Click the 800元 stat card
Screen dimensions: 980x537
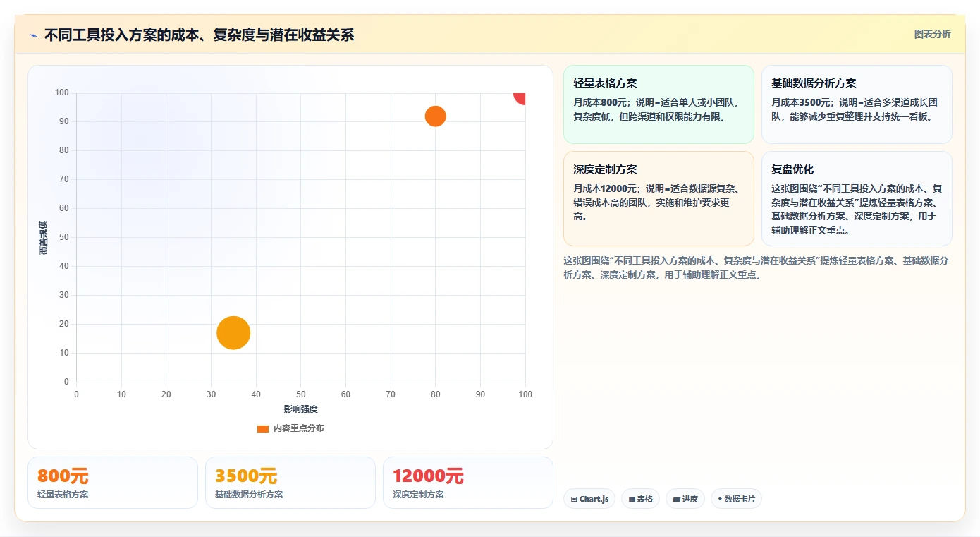(113, 483)
